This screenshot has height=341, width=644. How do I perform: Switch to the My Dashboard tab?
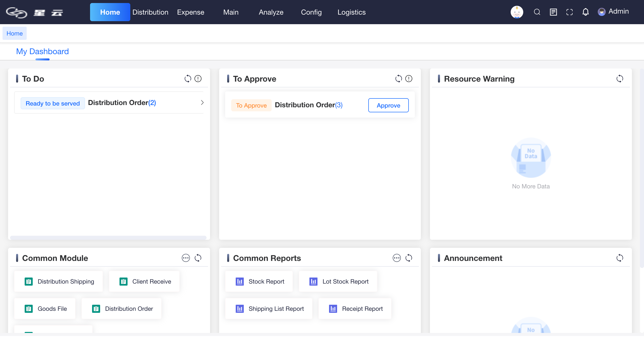click(x=42, y=51)
